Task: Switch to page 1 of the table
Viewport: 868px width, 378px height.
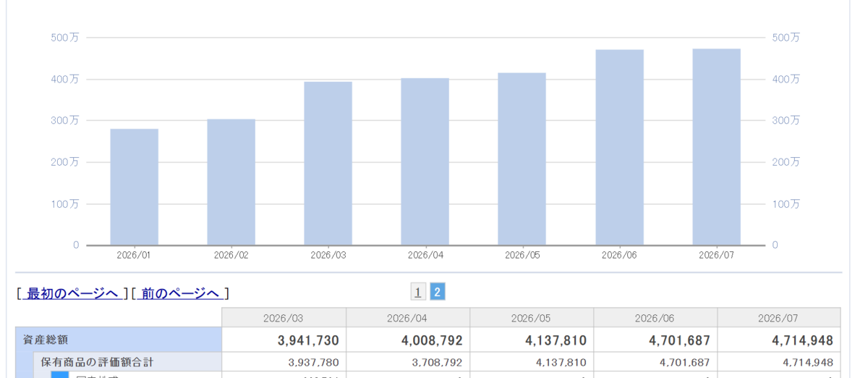Action: point(418,292)
